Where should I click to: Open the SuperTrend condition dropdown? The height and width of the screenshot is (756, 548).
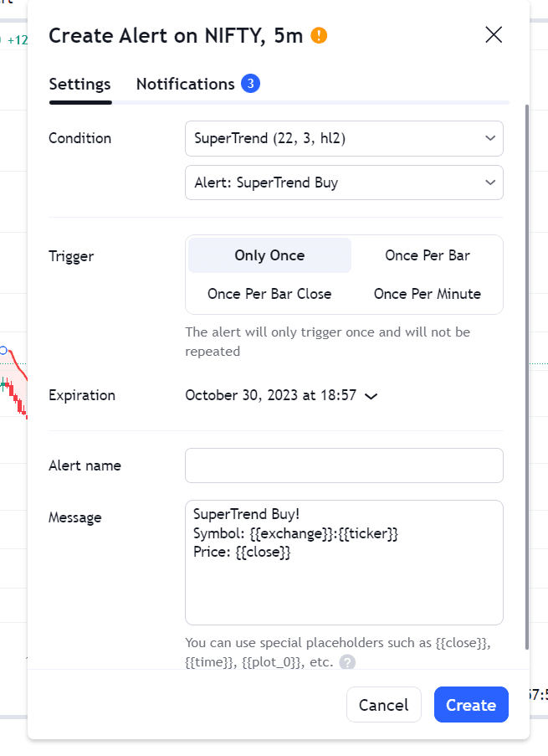coord(343,138)
